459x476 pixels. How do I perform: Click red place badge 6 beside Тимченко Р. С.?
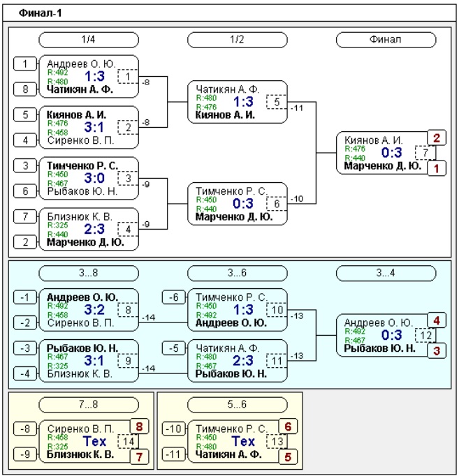pos(288,426)
